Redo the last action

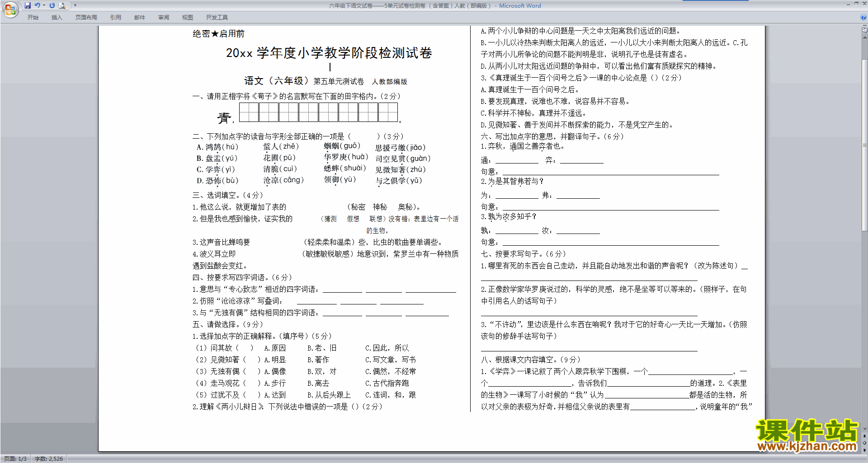point(52,5)
